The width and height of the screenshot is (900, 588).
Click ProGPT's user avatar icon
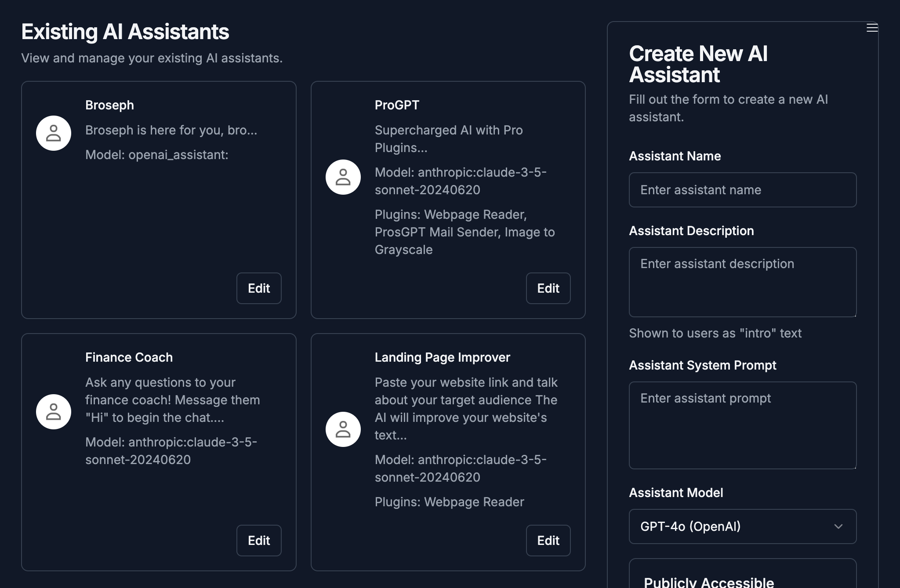coord(343,177)
